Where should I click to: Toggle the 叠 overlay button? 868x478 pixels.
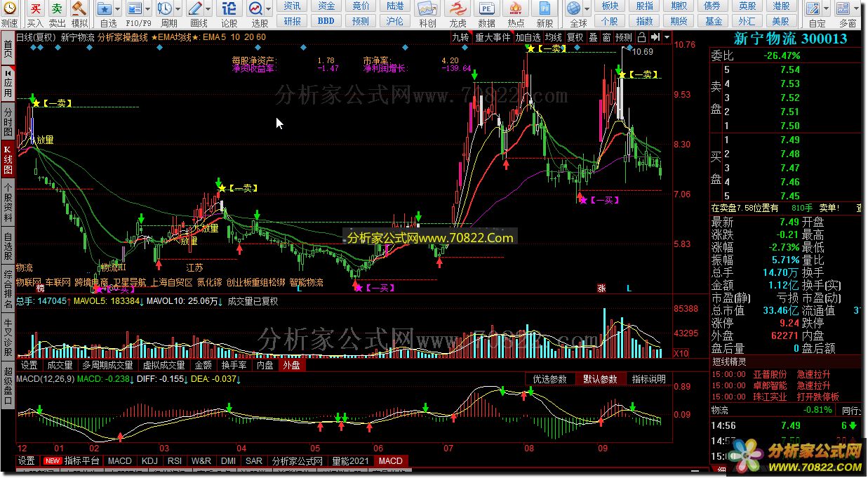[593, 37]
